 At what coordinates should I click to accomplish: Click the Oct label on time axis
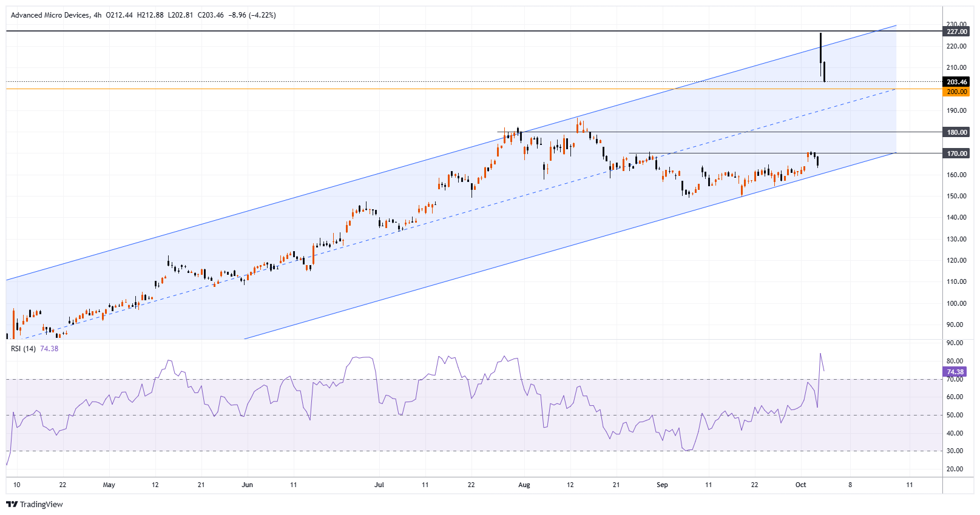pyautogui.click(x=800, y=485)
